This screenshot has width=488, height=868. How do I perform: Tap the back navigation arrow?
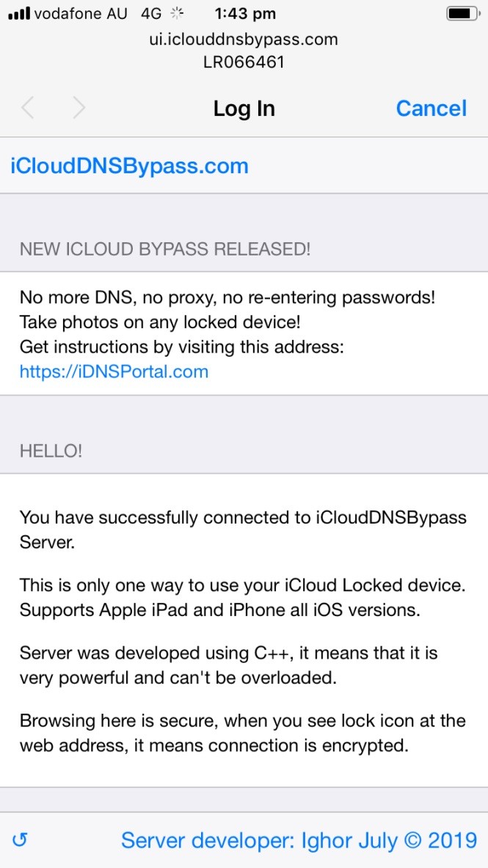click(x=28, y=109)
